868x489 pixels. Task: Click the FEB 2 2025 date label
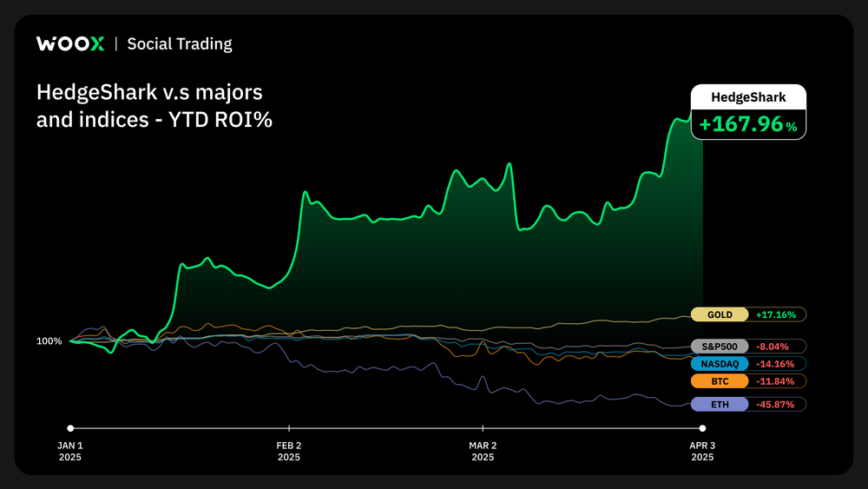[289, 452]
